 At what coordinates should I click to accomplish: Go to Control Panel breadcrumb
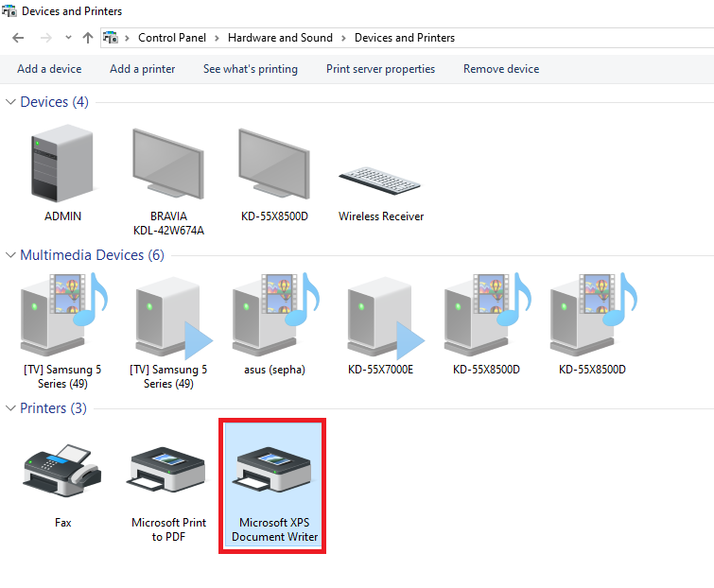click(172, 38)
